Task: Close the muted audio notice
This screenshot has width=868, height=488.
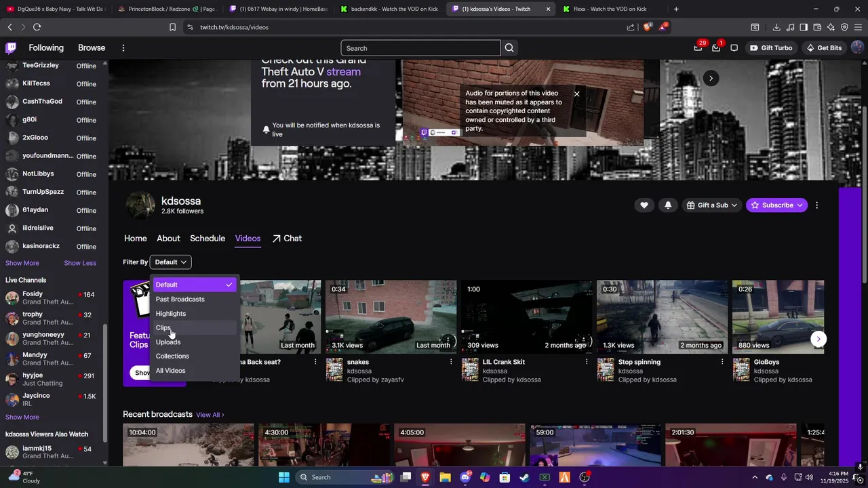Action: [x=576, y=94]
